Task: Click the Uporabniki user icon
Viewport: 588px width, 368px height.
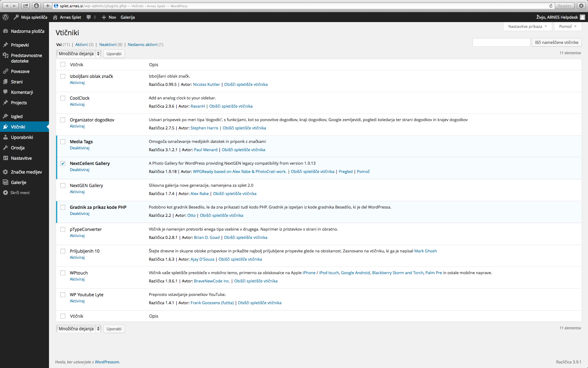Action: 6,137
